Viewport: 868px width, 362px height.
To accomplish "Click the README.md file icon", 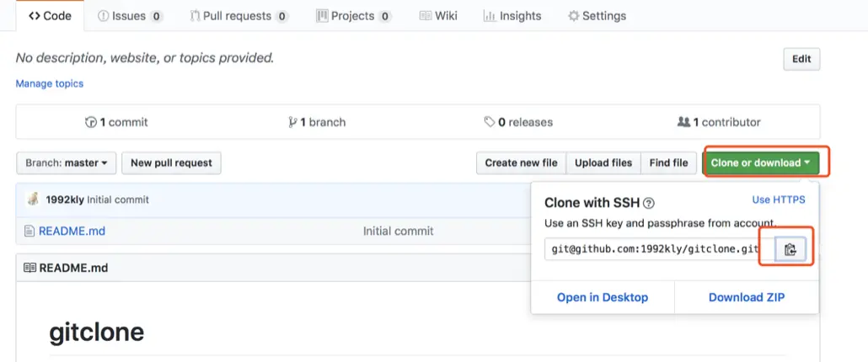I will pyautogui.click(x=29, y=231).
